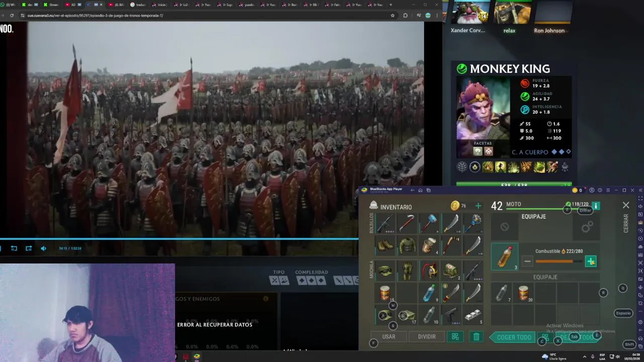
Task: Select the empty bottle stack of 7 in Equipaje
Action: (x=502, y=293)
